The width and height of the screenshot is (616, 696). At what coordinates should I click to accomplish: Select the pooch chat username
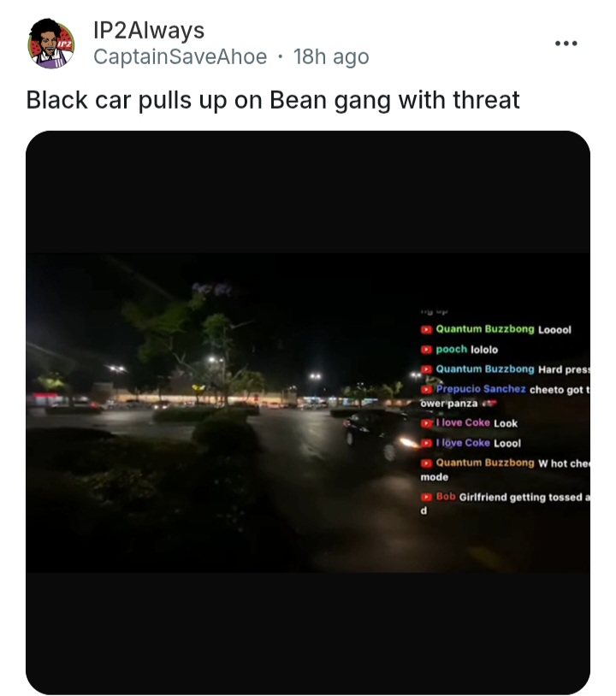click(451, 350)
